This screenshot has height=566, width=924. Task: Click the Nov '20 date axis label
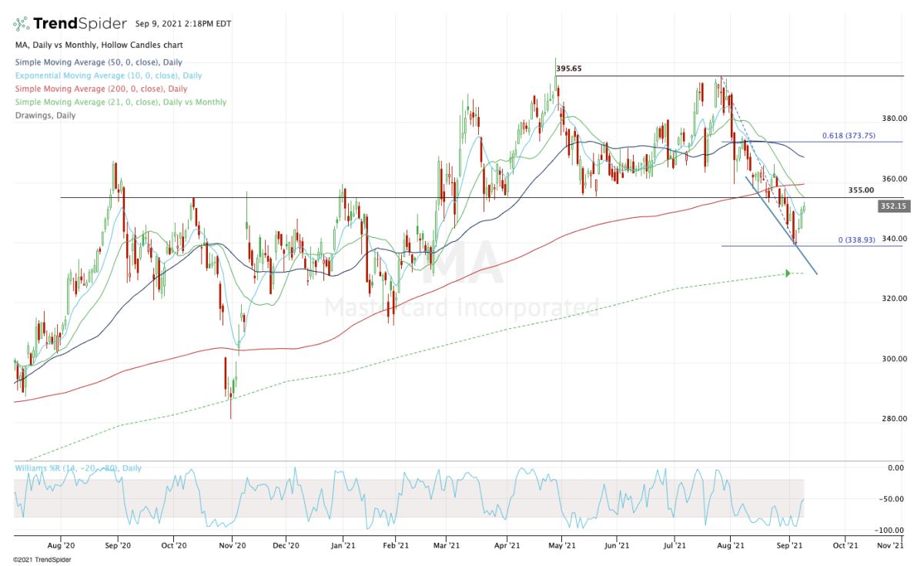click(232, 545)
